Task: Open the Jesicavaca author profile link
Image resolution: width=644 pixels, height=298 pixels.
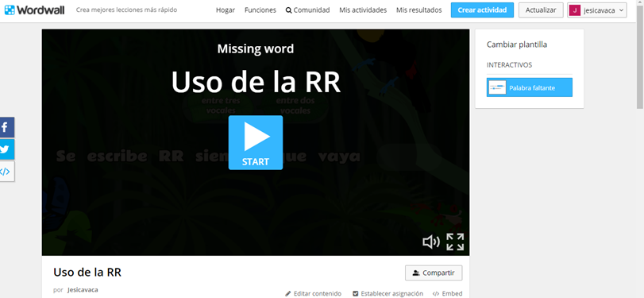Action: click(x=83, y=290)
